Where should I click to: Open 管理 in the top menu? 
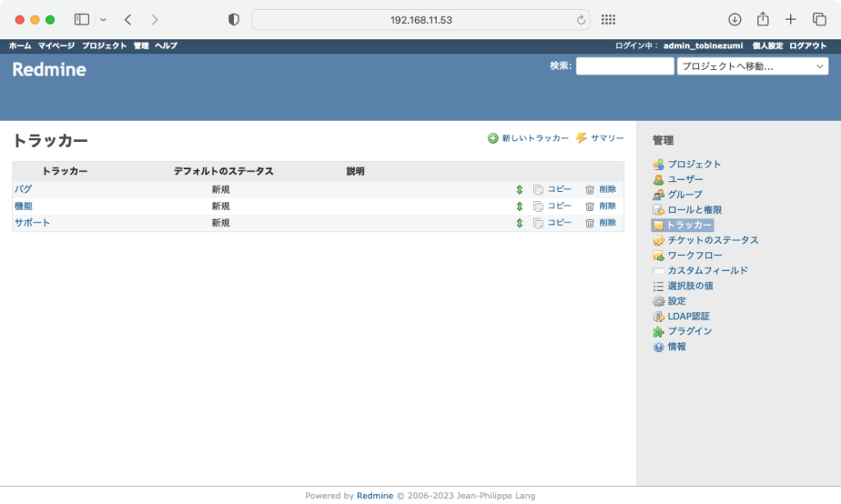point(141,46)
